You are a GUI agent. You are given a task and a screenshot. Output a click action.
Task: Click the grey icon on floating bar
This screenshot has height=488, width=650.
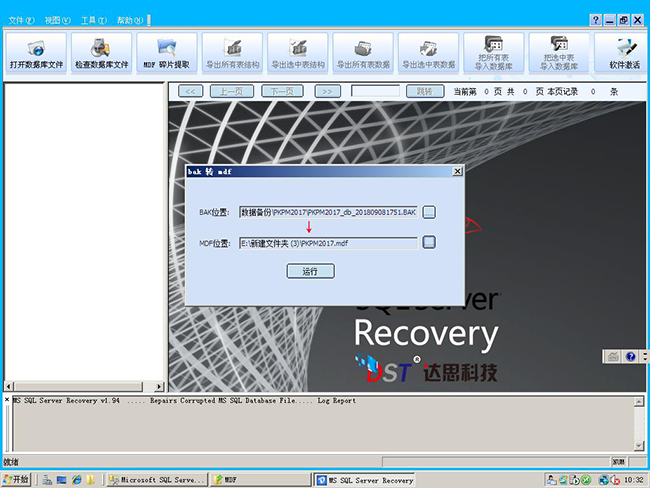(613, 357)
